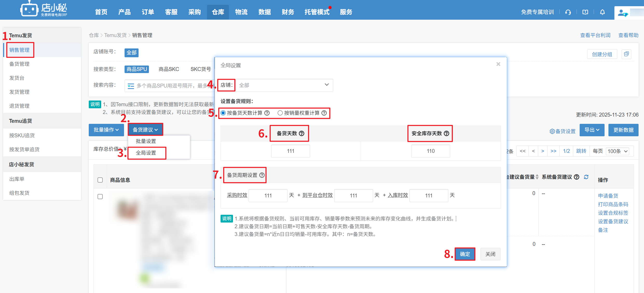Click the help icon beside 安全库存天数

coord(447,133)
